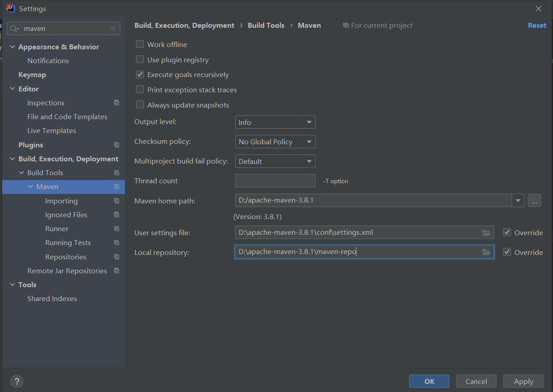553x392 pixels.
Task: Click the Apply button
Action: [x=523, y=381]
